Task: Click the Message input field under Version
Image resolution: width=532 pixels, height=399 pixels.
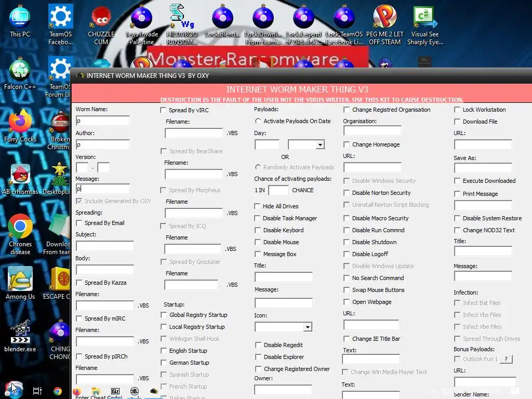Action: [103, 189]
